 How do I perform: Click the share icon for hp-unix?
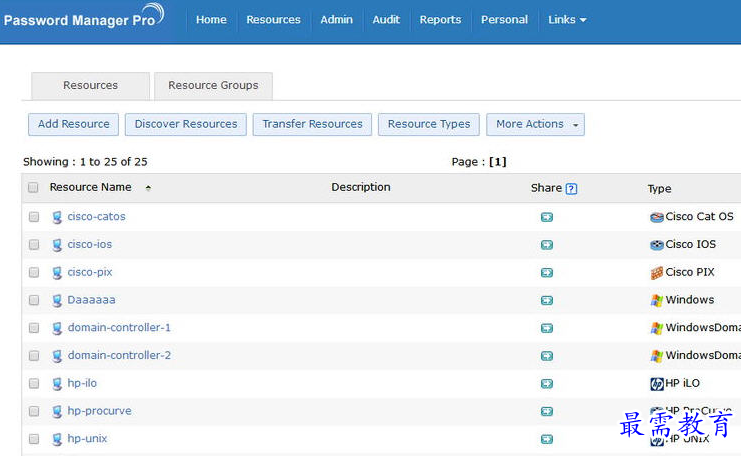point(547,439)
